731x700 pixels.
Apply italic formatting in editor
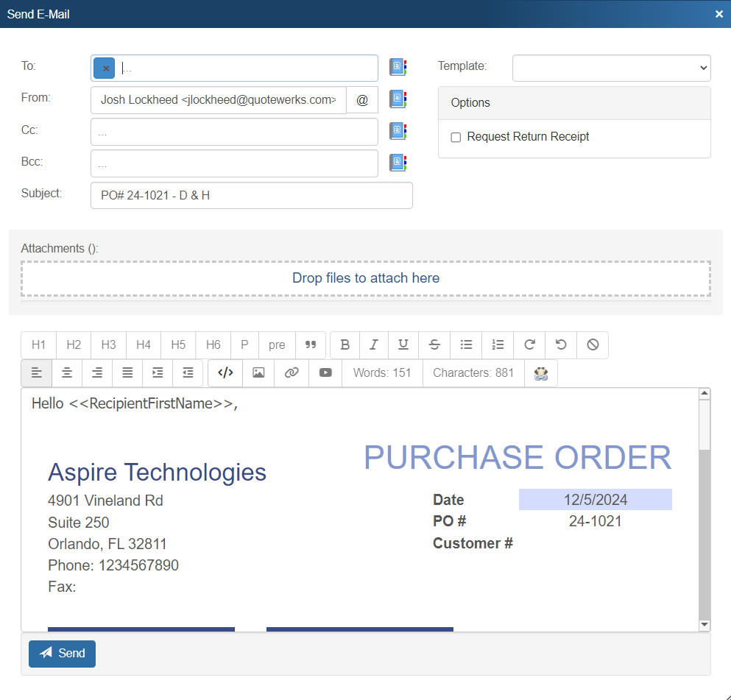(x=374, y=344)
